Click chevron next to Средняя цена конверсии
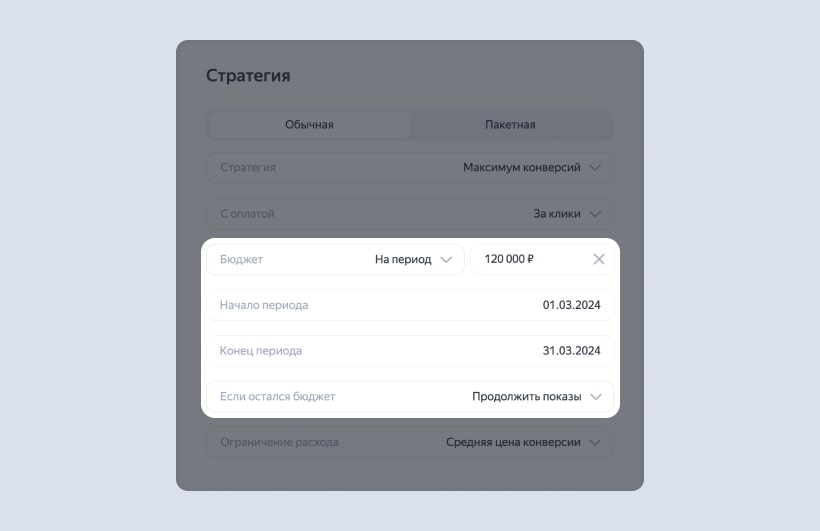Screen dimensions: 820x531 tap(596, 442)
